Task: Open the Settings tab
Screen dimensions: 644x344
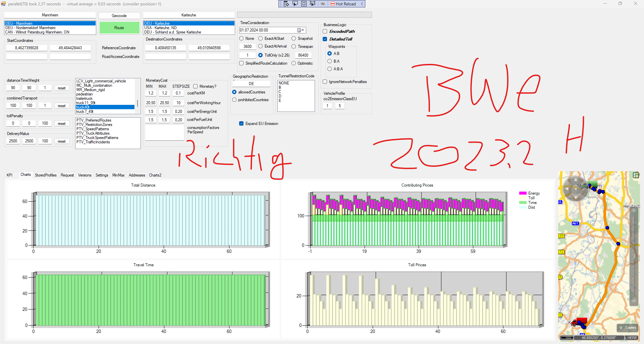Action: (102, 175)
